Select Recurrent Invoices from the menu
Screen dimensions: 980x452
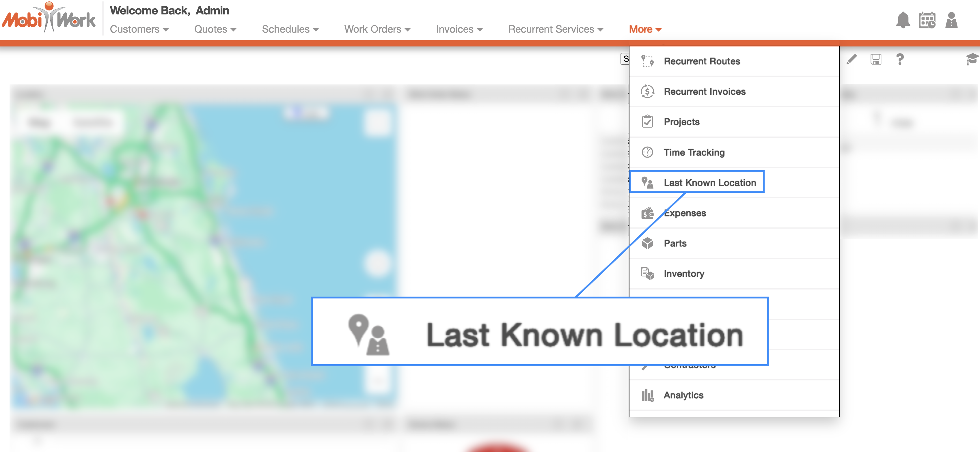[734, 91]
